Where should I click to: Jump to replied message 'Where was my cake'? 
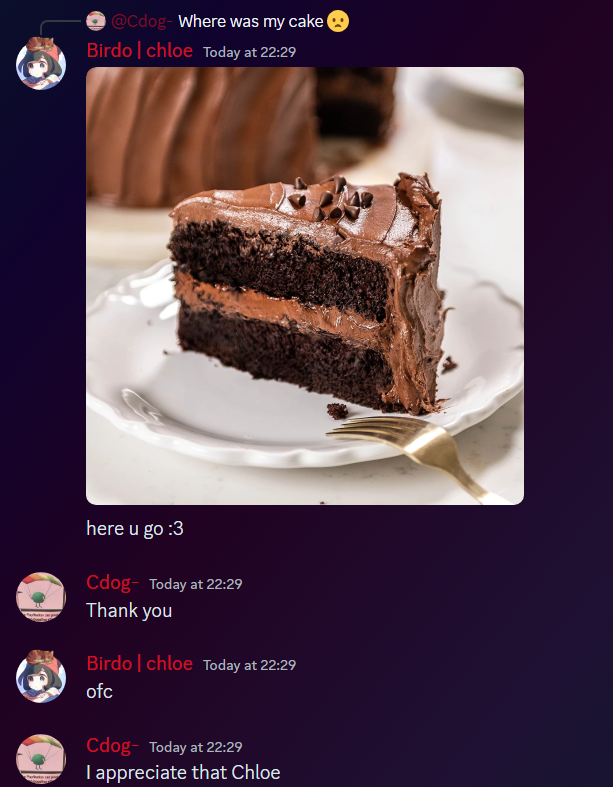[251, 22]
